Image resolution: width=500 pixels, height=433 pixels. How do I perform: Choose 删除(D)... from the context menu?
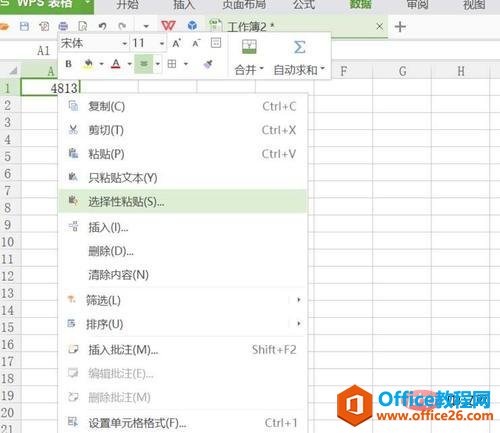182,251
